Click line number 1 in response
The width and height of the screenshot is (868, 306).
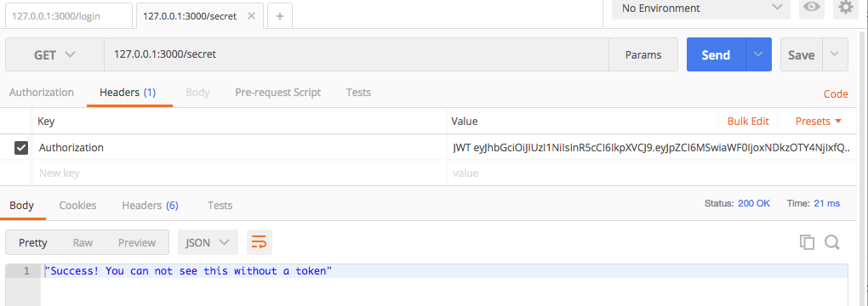[x=26, y=271]
